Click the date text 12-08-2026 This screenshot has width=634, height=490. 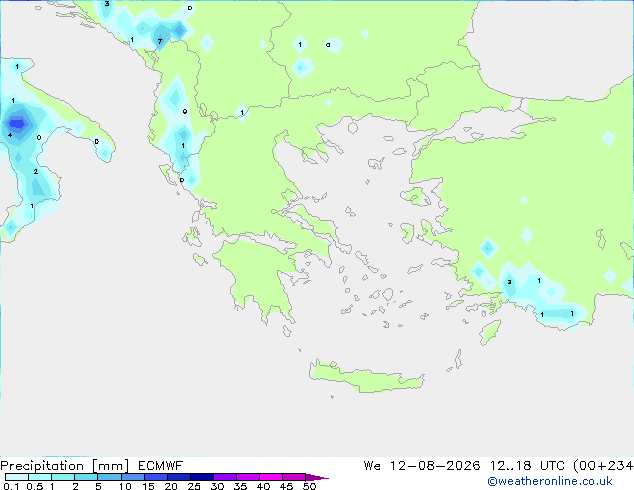click(435, 466)
